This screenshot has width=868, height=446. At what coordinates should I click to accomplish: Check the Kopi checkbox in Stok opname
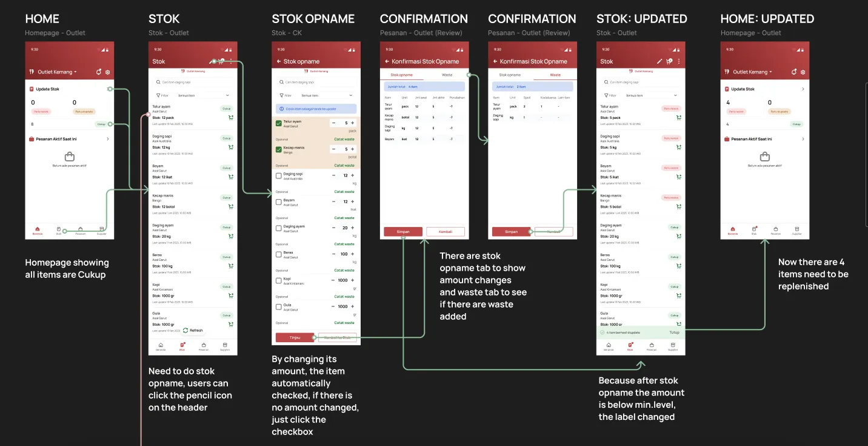coord(279,280)
